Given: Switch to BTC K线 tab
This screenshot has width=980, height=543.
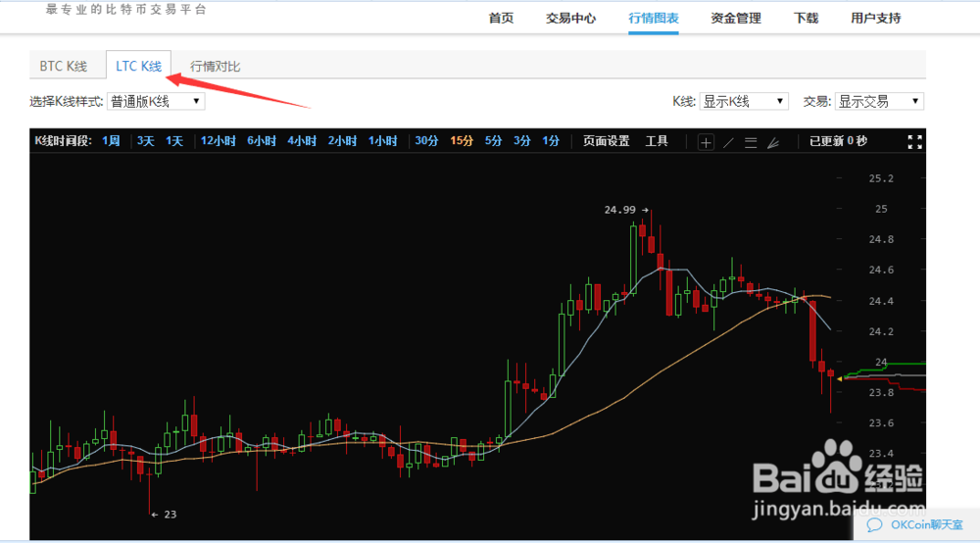Looking at the screenshot, I should [x=63, y=67].
